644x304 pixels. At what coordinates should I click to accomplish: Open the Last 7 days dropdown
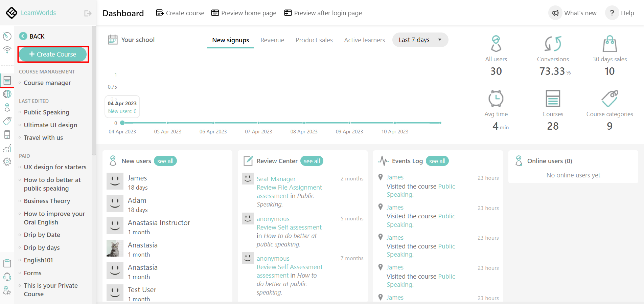tap(420, 40)
